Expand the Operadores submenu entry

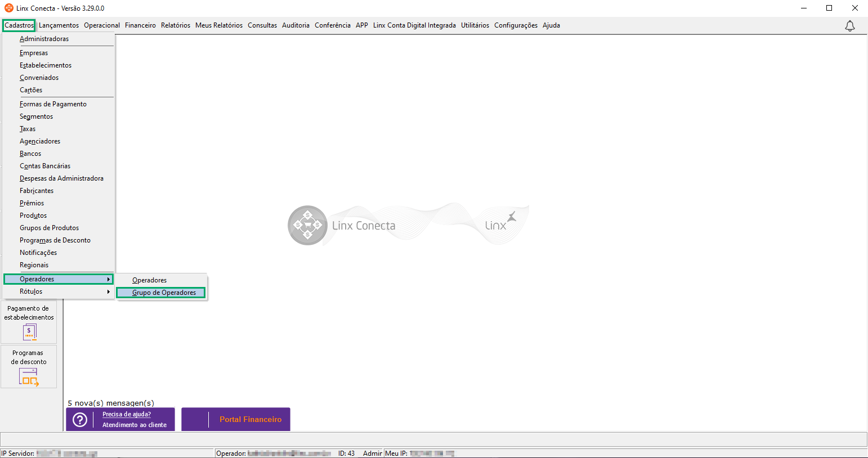[59, 279]
